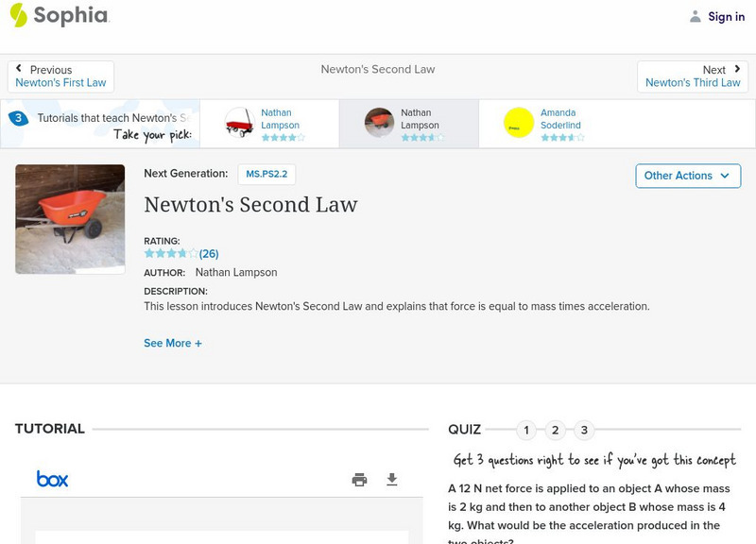Open the Other Actions dropdown
Viewport: 756px width, 544px height.
tap(687, 176)
